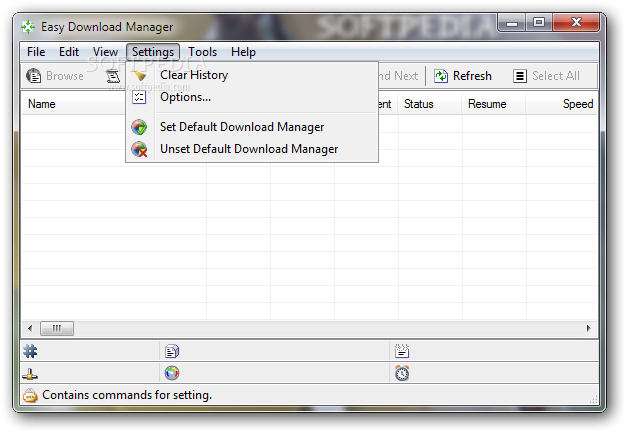Click the horizontal scrollbar left arrow

pyautogui.click(x=30, y=329)
